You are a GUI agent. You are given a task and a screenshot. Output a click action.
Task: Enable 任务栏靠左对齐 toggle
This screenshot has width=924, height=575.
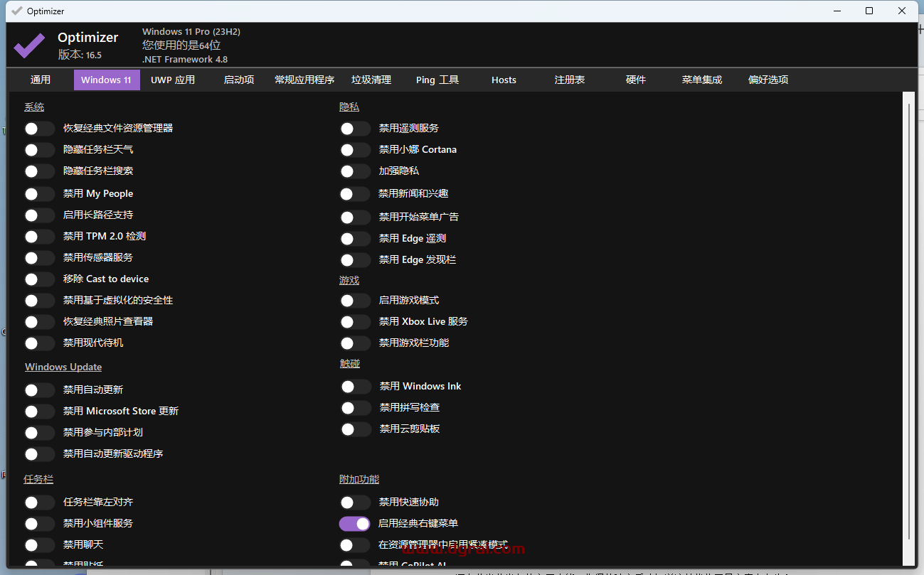point(39,503)
